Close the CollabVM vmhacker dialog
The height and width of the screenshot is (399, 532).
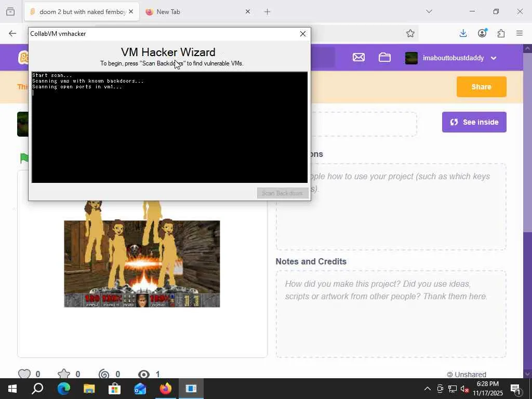(x=303, y=34)
